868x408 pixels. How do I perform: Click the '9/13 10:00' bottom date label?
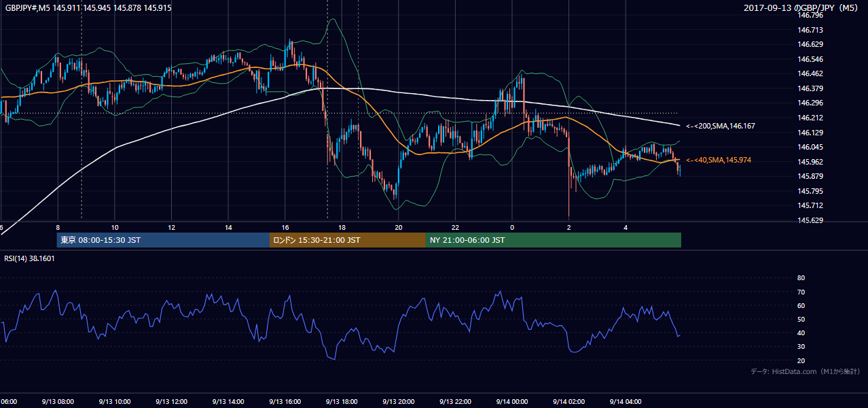[115, 402]
